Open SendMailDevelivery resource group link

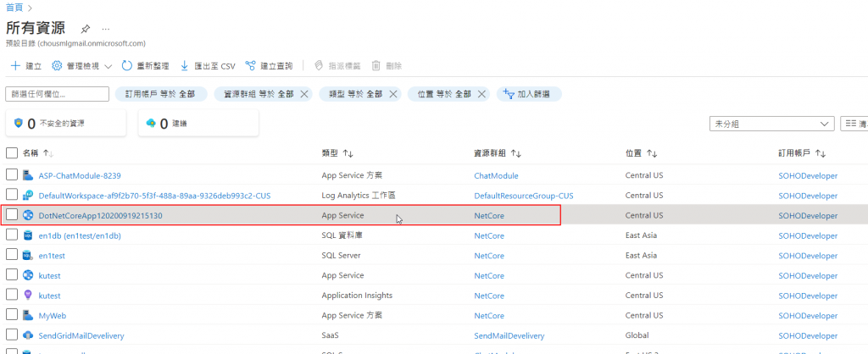(509, 335)
